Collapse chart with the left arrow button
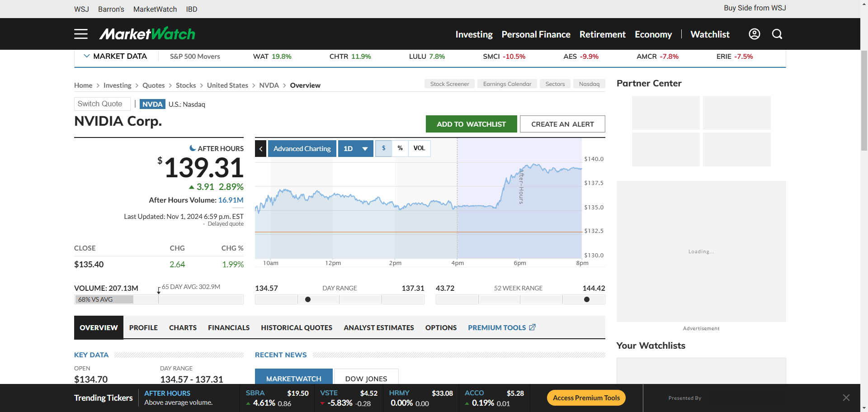 (260, 148)
